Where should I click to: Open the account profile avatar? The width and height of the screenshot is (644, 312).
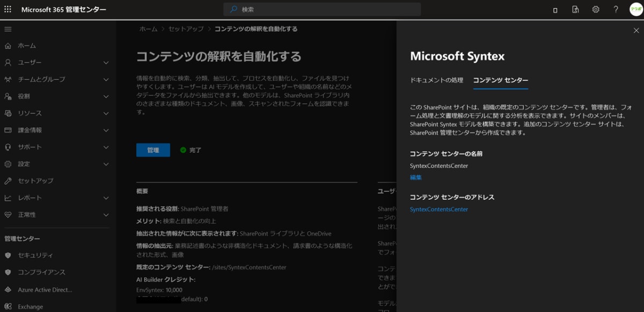[635, 10]
